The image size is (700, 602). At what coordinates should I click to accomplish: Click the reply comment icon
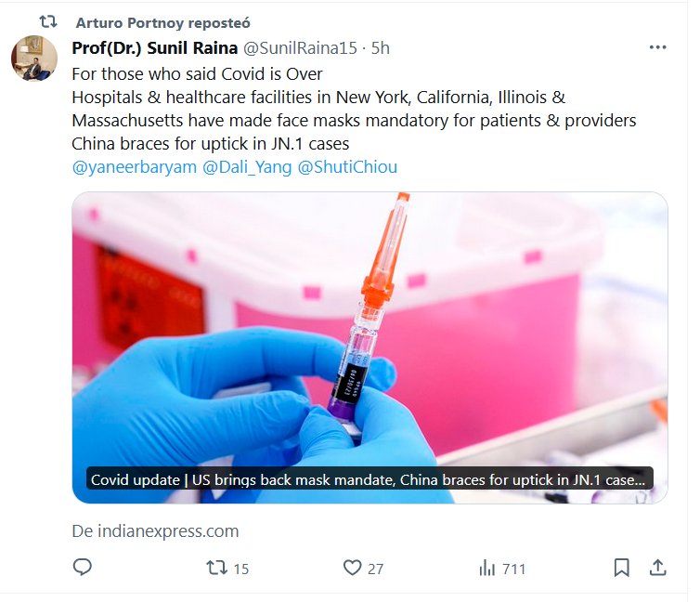pos(83,568)
